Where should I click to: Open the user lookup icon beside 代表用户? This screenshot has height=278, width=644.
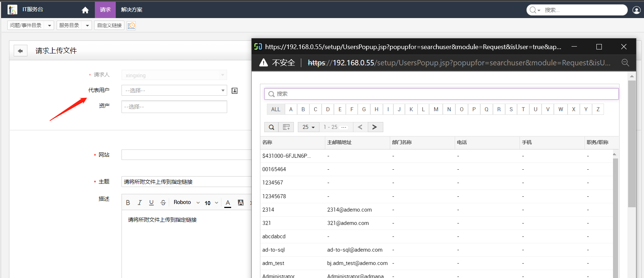(x=234, y=91)
